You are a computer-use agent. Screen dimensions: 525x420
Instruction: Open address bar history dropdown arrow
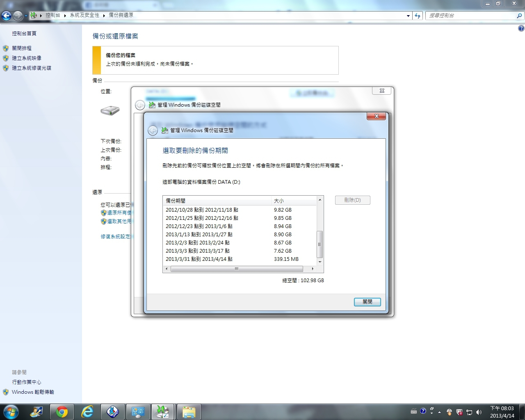click(408, 16)
